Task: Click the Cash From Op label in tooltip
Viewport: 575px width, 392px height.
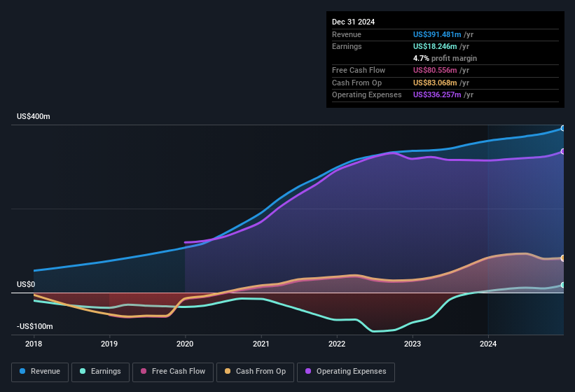Action: [356, 83]
